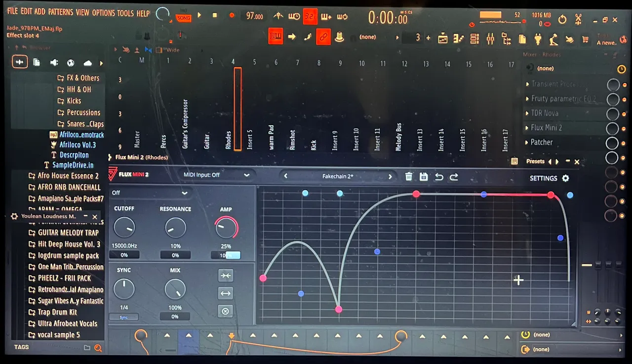
Task: Toggle the metronome icon
Action: click(x=278, y=16)
